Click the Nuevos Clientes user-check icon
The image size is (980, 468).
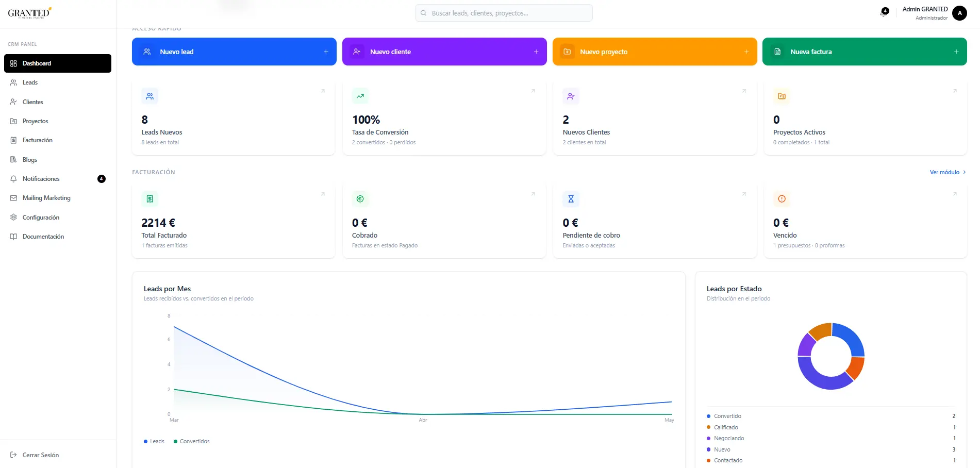pos(571,96)
